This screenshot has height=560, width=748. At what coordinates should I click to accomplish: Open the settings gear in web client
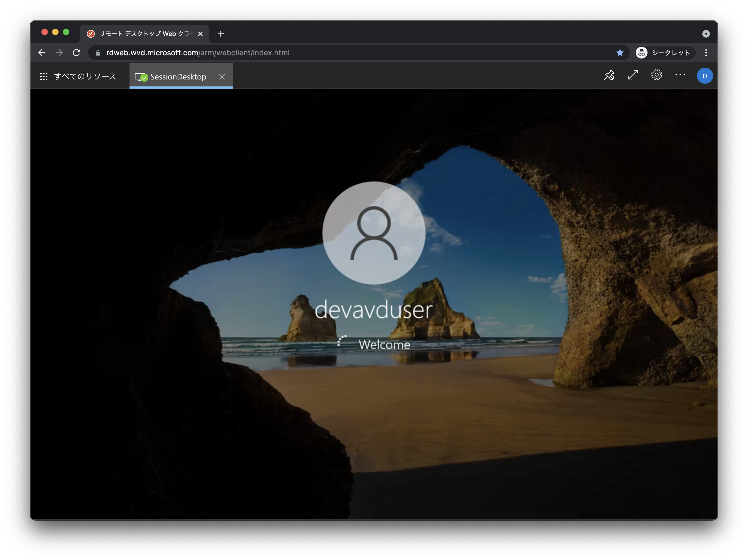[x=656, y=75]
